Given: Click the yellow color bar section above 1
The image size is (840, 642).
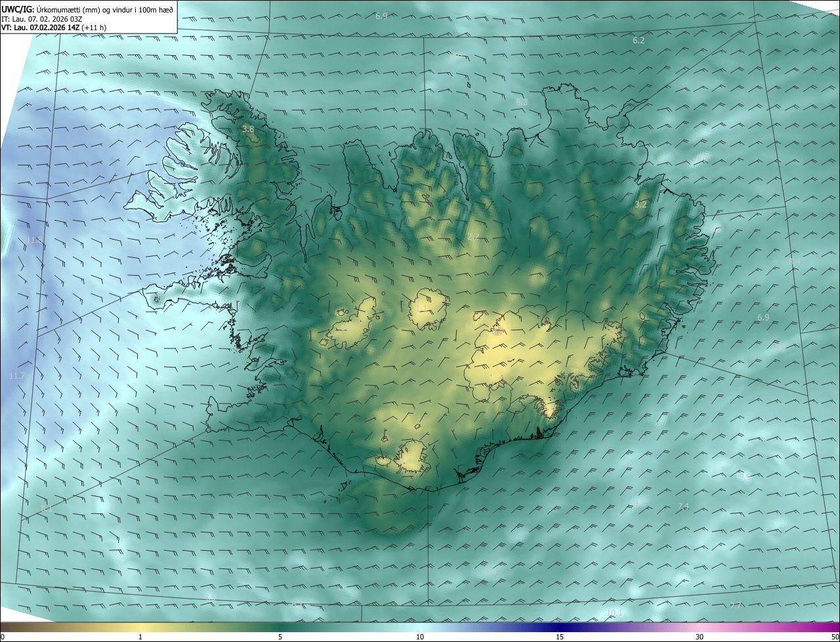Looking at the screenshot, I should pos(140,627).
